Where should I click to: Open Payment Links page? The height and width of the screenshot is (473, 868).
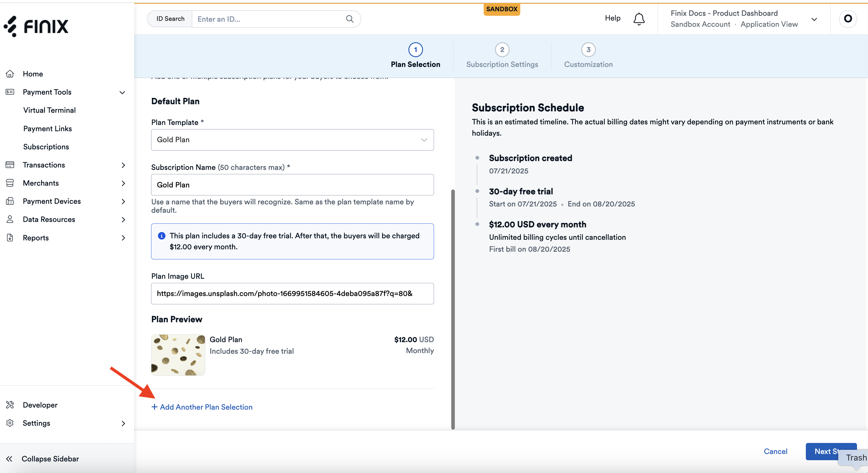48,128
